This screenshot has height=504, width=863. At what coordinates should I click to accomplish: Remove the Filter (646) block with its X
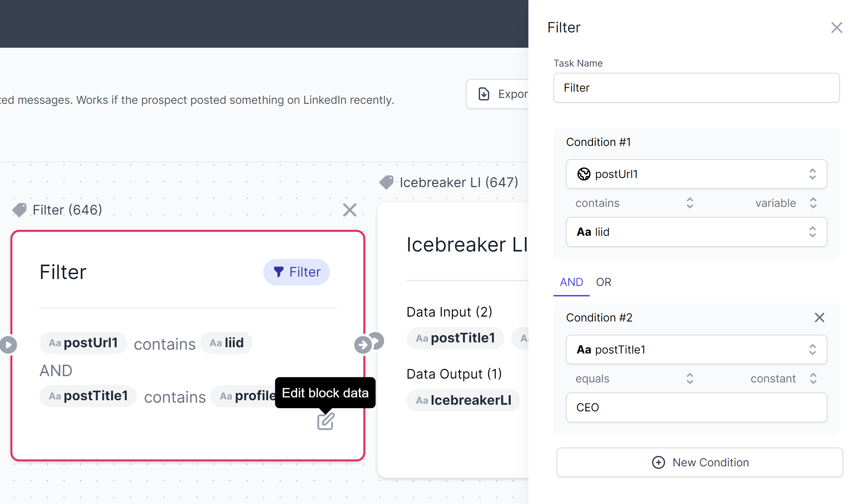click(x=350, y=210)
